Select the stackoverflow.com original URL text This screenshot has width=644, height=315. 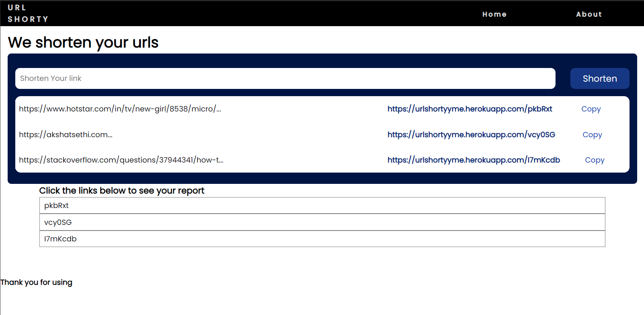[121, 160]
